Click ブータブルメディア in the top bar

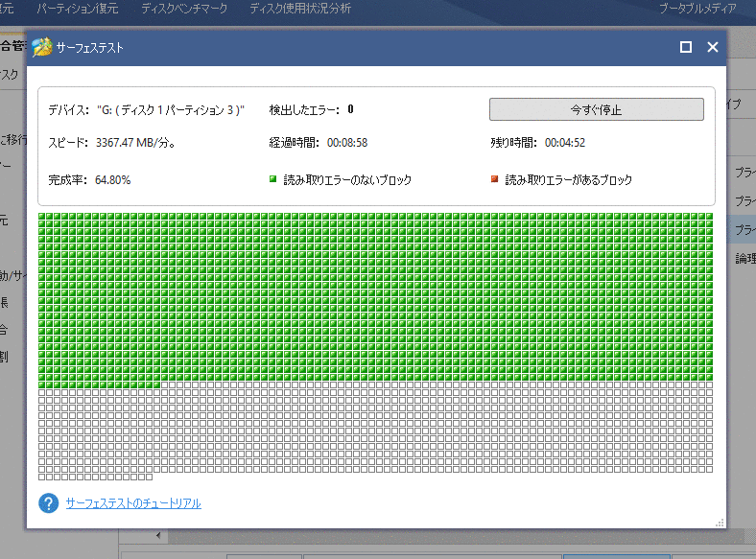tap(697, 9)
